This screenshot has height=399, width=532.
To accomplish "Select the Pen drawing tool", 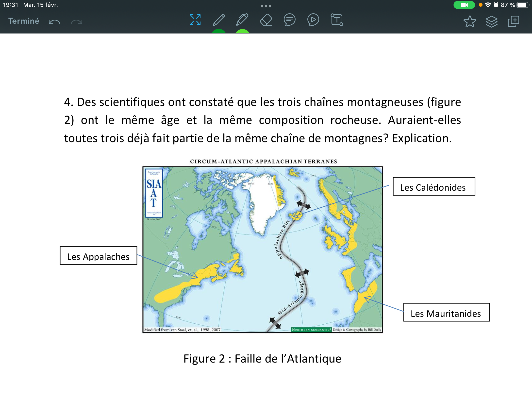I will point(218,20).
